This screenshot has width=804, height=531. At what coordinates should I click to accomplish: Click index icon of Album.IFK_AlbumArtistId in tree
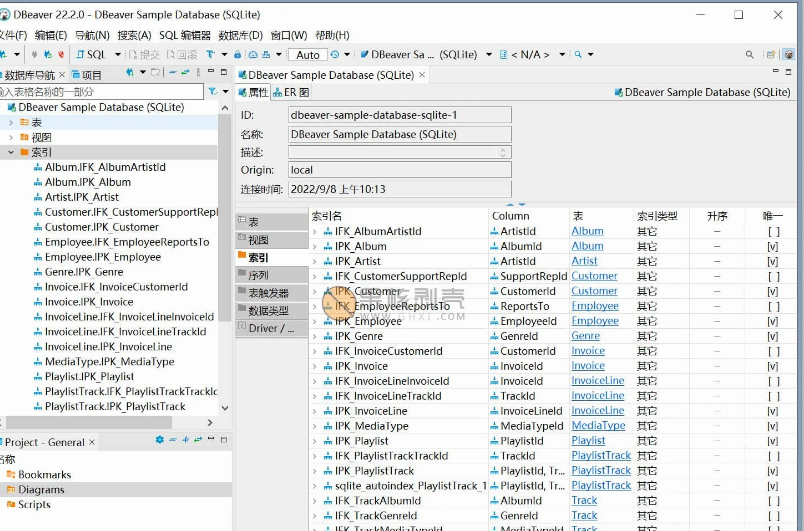[38, 168]
